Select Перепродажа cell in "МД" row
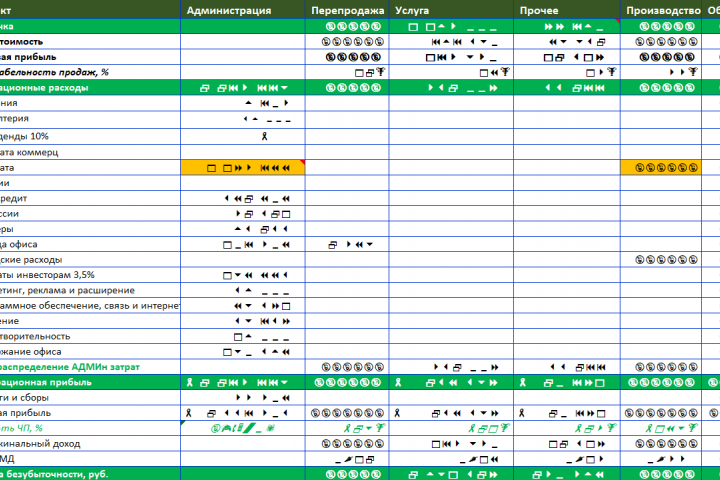 click(347, 459)
